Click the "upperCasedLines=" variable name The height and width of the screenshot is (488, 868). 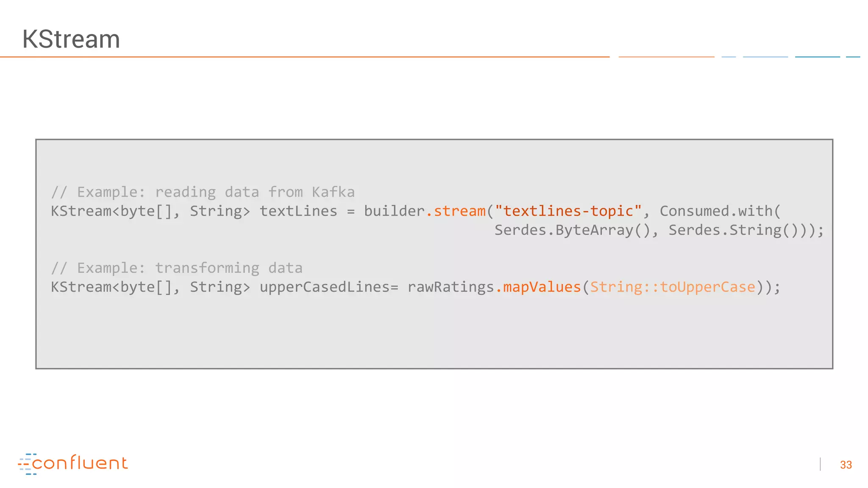tap(329, 287)
